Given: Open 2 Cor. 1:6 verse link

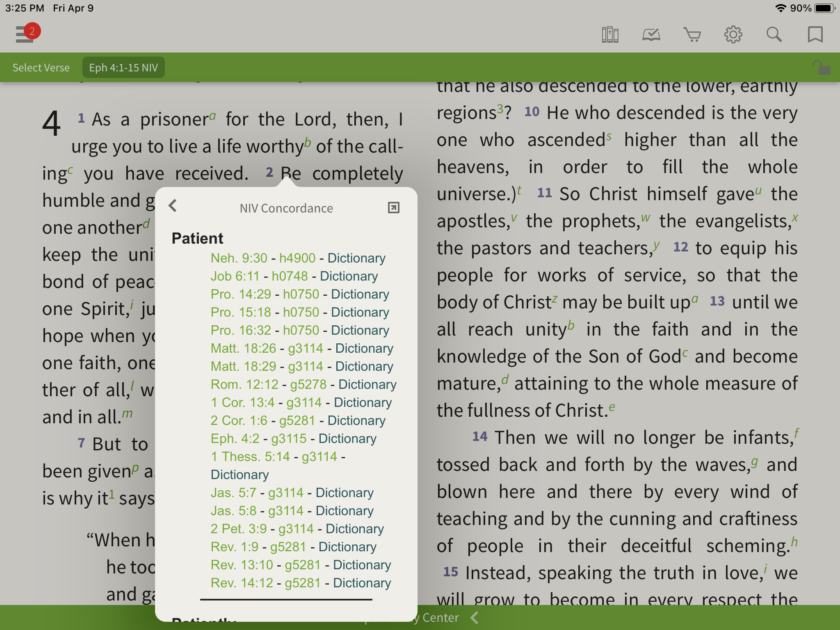Looking at the screenshot, I should 239,420.
